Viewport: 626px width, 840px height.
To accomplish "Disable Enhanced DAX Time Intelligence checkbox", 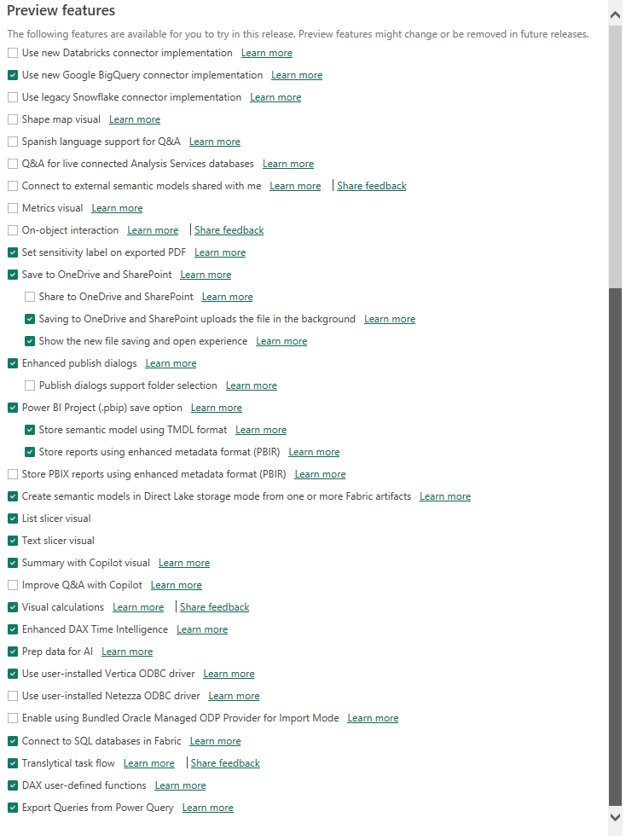I will (13, 630).
